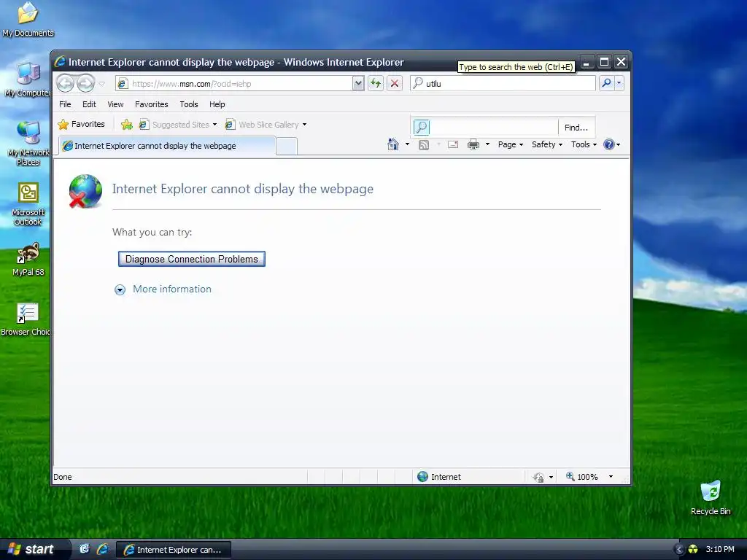Open the Page command bar menu
Viewport: 747px width, 560px height.
click(510, 144)
